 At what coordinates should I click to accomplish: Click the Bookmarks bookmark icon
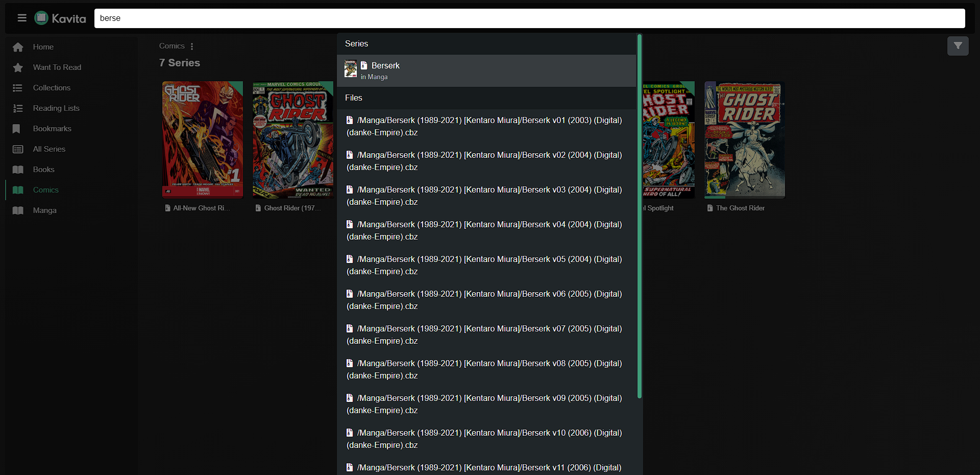(x=16, y=129)
